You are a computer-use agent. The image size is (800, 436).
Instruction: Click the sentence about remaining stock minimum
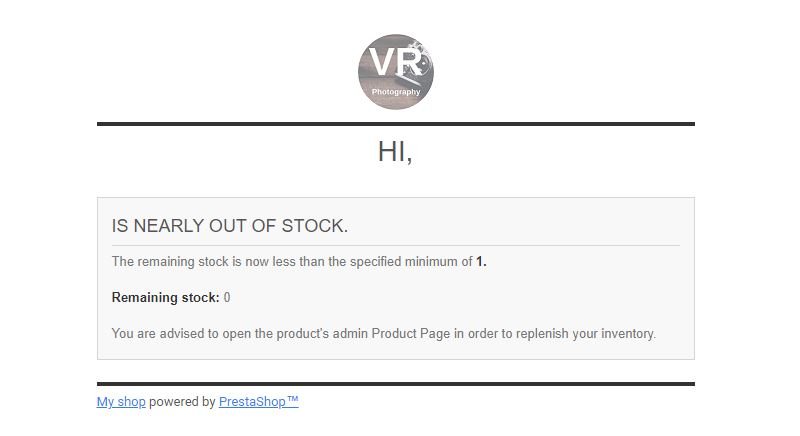299,262
